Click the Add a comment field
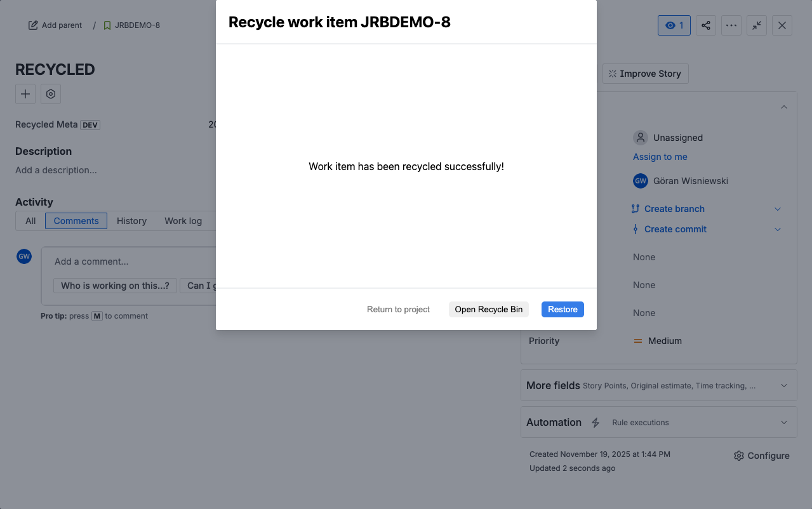The height and width of the screenshot is (509, 812). point(127,261)
